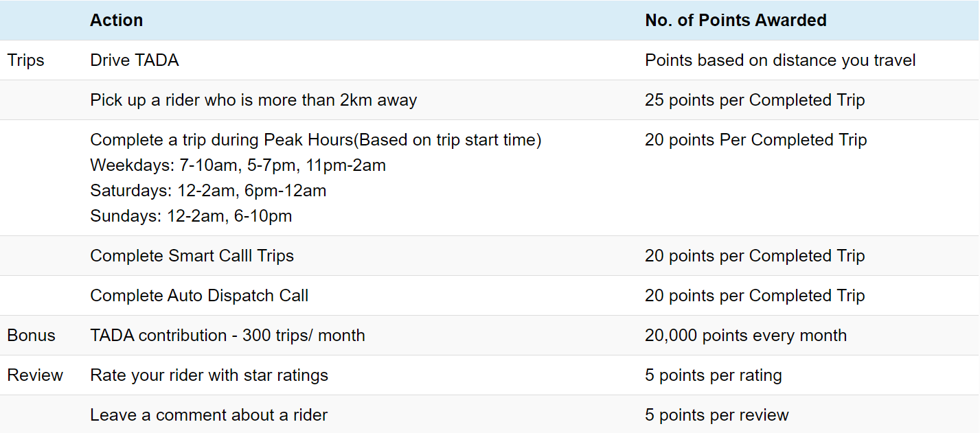Click the 25 points per Completed Trip cell
Image resolution: width=980 pixels, height=433 pixels.
point(755,100)
